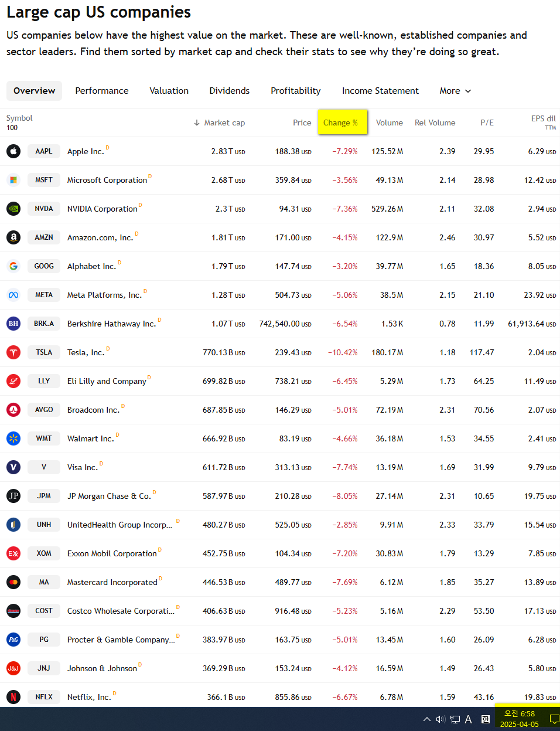Open the Amazon.com, Inc. company link

click(x=100, y=237)
